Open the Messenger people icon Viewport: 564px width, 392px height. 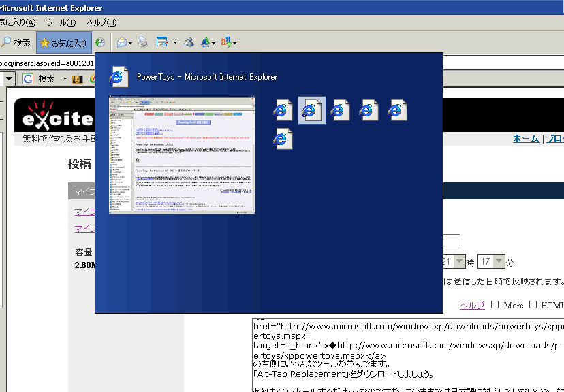[189, 42]
